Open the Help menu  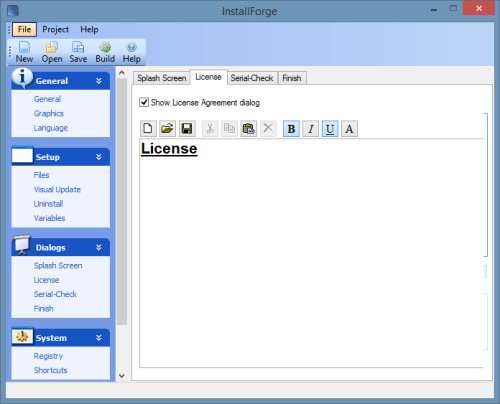coord(89,29)
